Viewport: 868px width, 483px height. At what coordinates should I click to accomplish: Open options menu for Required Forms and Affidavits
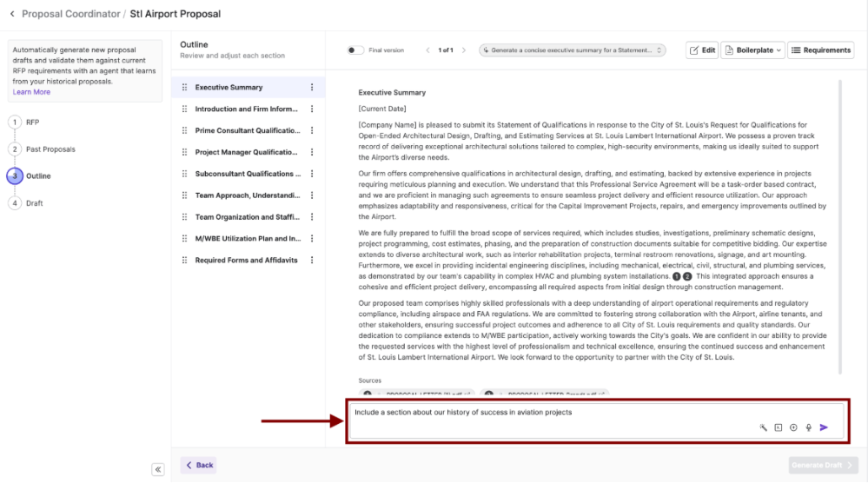pos(312,260)
